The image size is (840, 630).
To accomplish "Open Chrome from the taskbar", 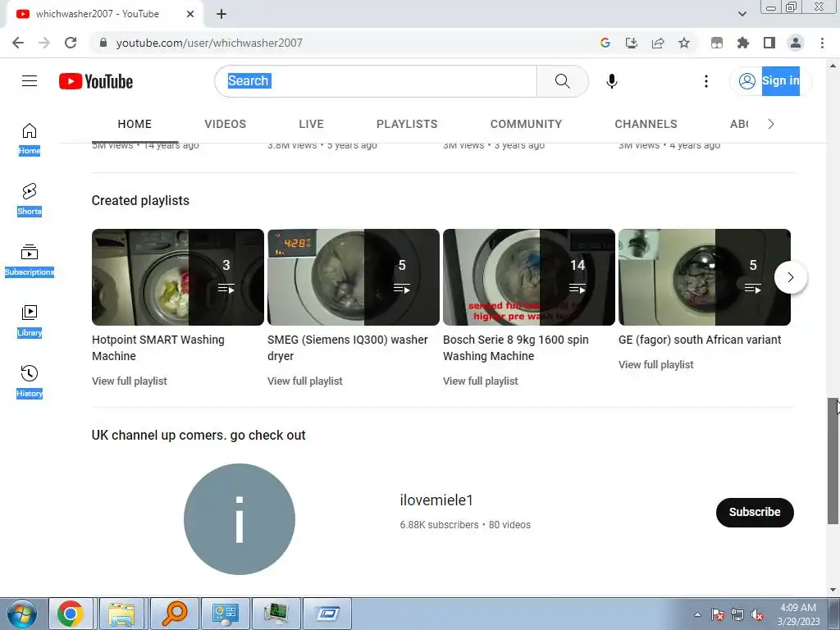I will 71,614.
